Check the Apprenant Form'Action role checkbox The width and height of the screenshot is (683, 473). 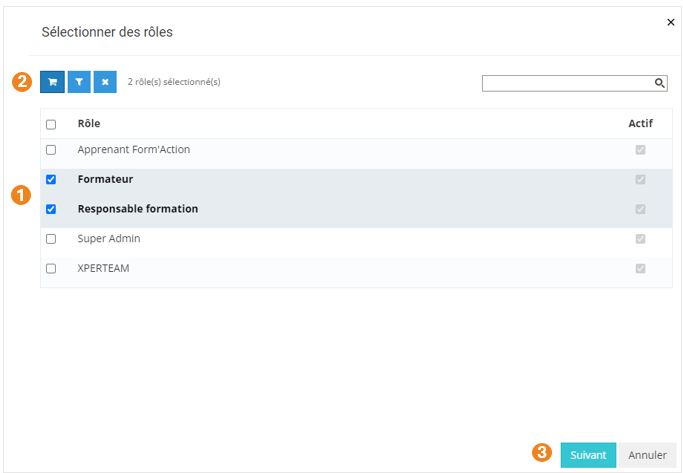(x=51, y=150)
